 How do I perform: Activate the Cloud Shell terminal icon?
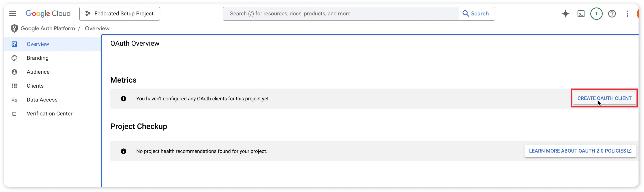coord(581,13)
